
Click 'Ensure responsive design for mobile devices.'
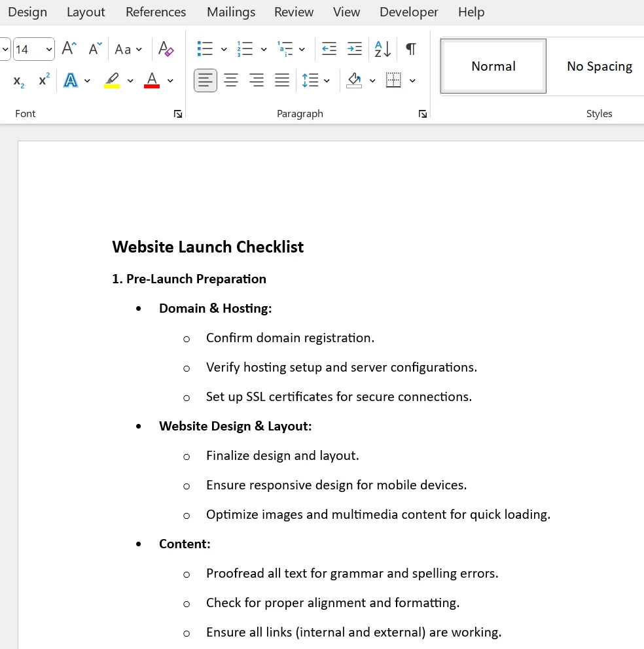pos(336,485)
